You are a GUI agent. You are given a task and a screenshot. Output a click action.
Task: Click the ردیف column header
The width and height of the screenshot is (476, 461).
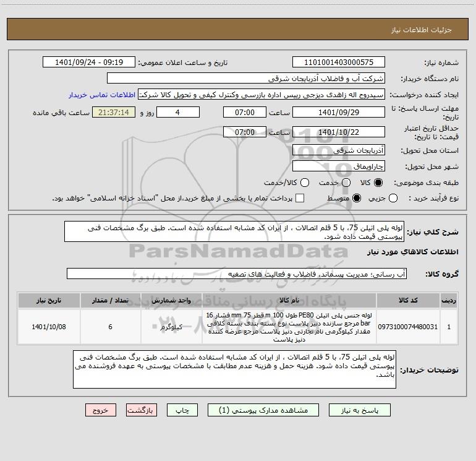click(449, 300)
